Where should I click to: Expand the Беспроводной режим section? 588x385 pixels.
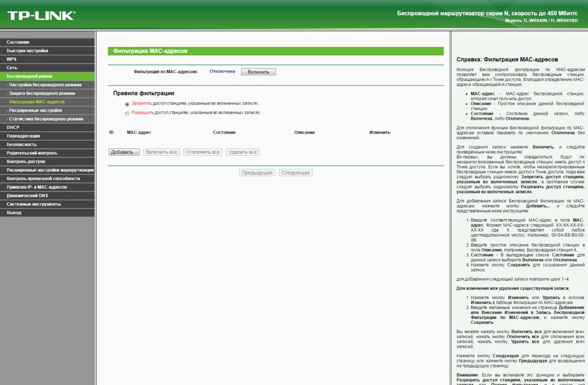pyautogui.click(x=29, y=76)
